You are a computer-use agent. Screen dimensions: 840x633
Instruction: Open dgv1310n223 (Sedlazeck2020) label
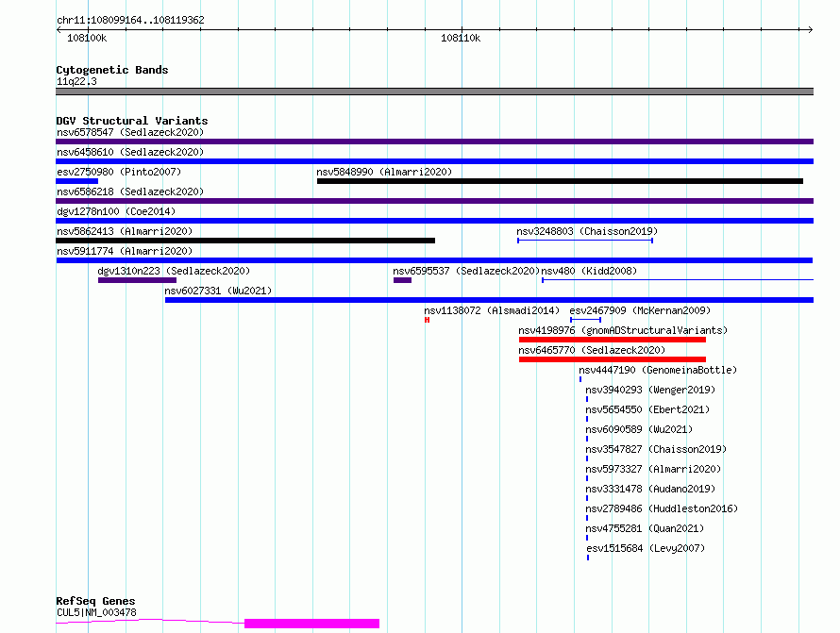click(174, 271)
